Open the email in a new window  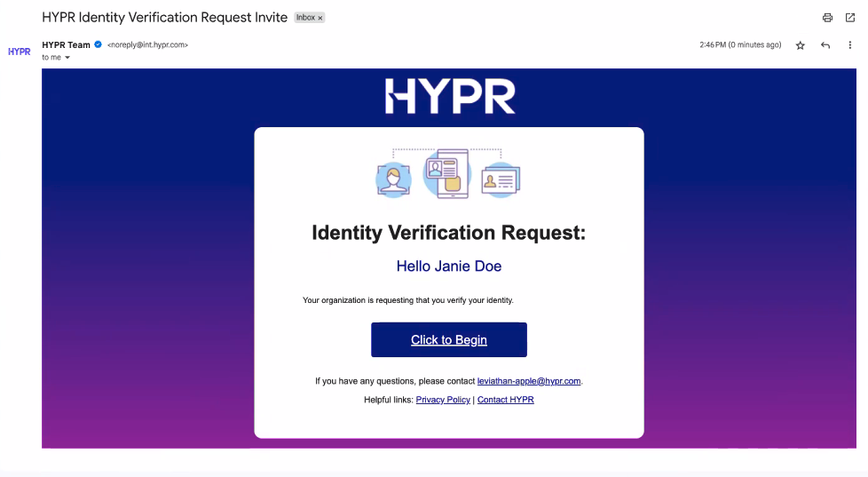pos(850,18)
